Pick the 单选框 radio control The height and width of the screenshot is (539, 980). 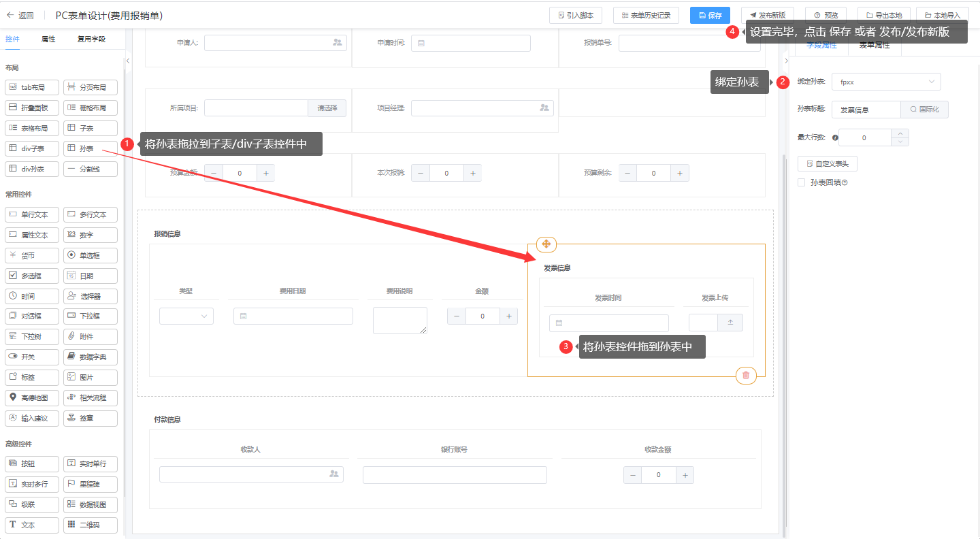[x=91, y=255]
